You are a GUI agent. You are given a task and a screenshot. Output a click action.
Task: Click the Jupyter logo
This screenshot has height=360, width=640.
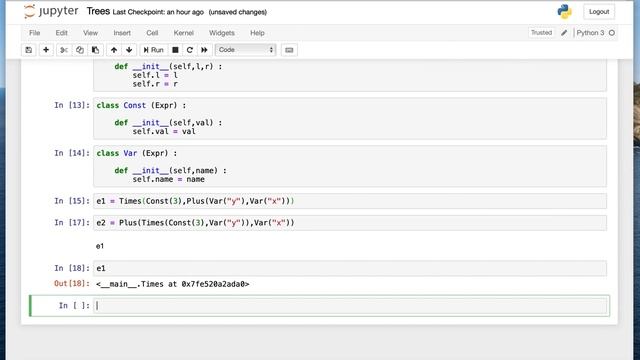[51, 11]
